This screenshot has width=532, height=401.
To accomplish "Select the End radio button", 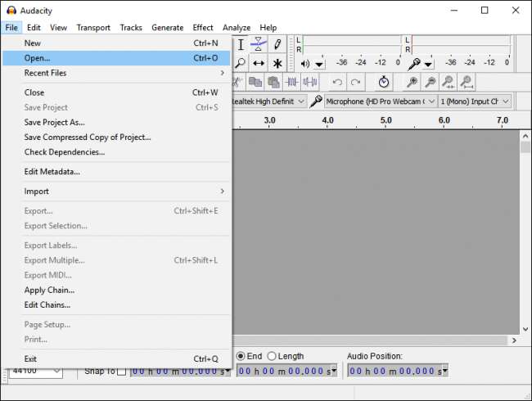I will 241,356.
